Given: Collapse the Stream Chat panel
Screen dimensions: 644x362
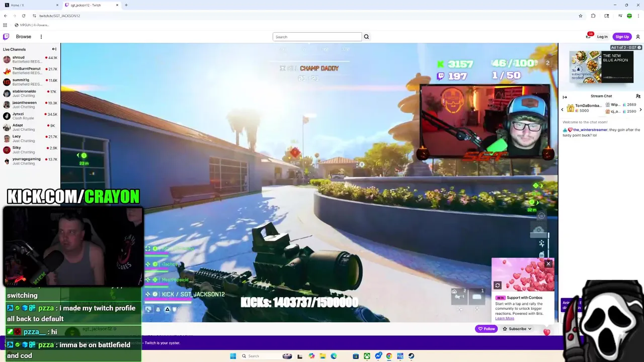Looking at the screenshot, I should click(565, 97).
